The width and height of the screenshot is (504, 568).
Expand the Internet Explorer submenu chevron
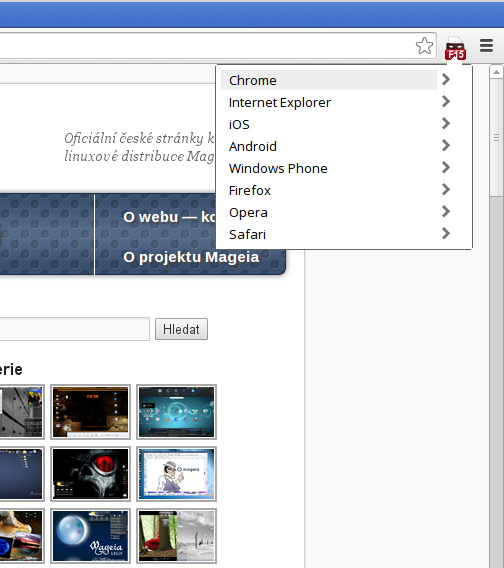click(x=446, y=101)
